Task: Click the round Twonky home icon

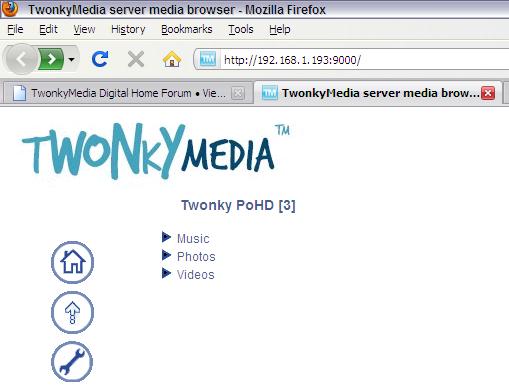Action: pyautogui.click(x=72, y=262)
